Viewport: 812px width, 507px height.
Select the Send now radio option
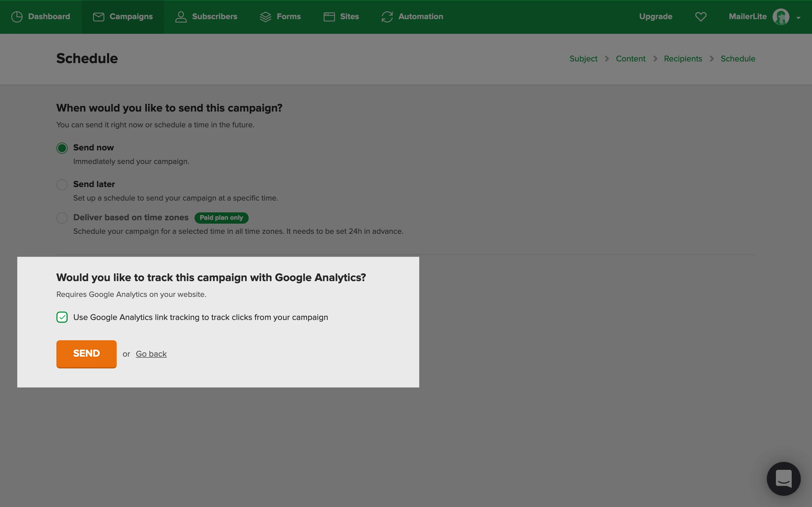coord(62,148)
